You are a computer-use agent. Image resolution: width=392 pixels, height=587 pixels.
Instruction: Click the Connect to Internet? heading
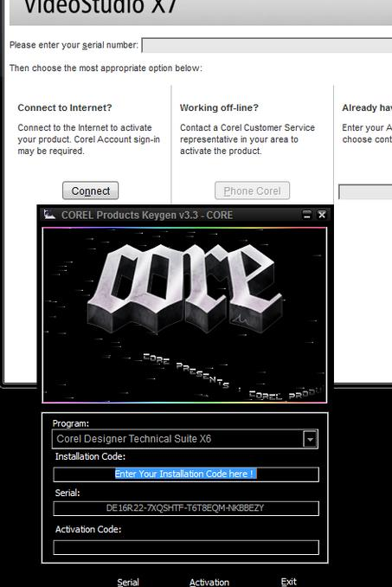click(x=65, y=108)
